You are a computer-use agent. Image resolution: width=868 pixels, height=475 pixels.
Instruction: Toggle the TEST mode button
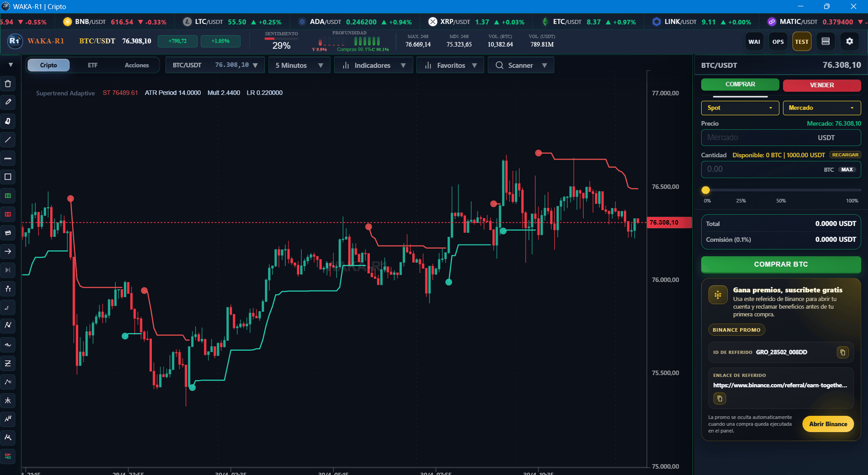coord(802,42)
